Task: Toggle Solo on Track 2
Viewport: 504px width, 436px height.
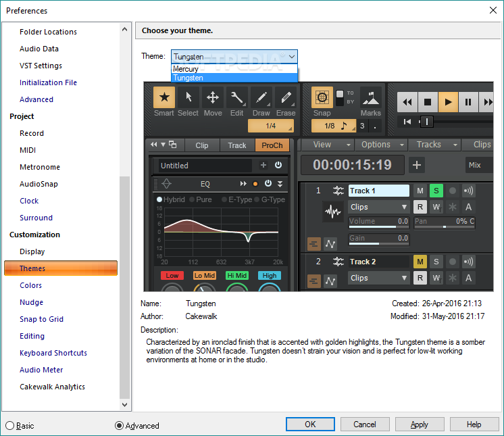Action: (x=436, y=262)
